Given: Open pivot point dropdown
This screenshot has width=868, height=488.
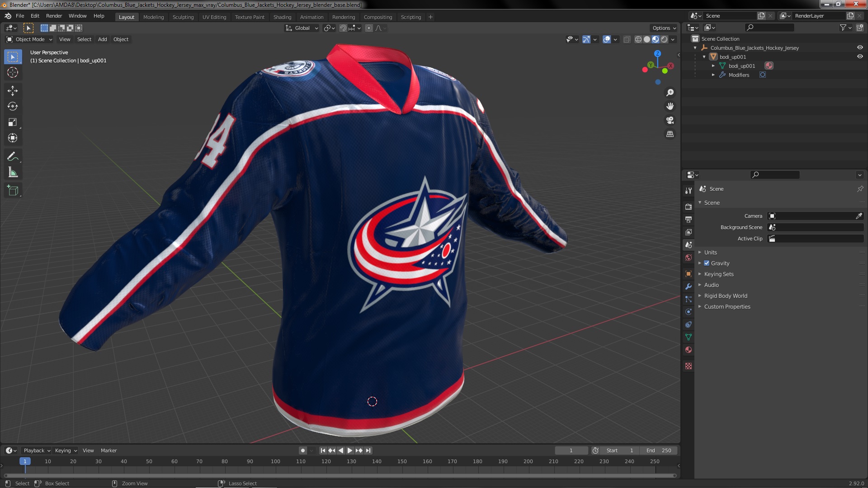Looking at the screenshot, I should tap(329, 28).
